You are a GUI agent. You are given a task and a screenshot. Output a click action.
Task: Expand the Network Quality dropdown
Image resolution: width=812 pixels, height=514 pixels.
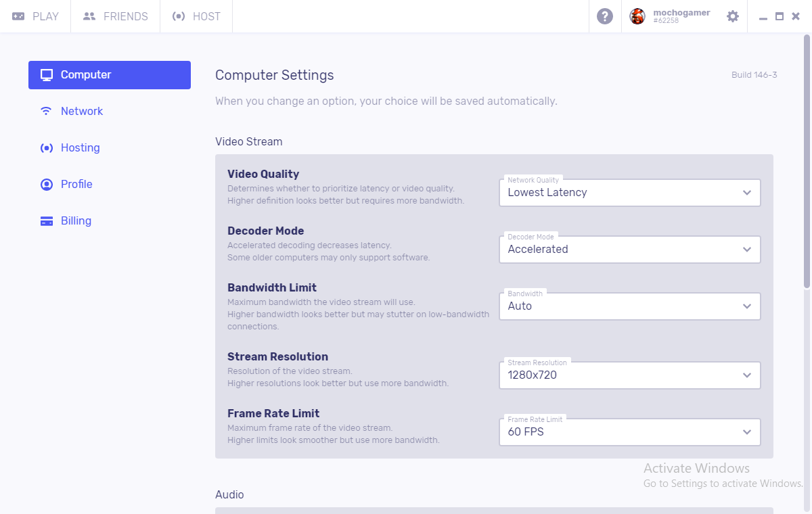click(x=629, y=192)
